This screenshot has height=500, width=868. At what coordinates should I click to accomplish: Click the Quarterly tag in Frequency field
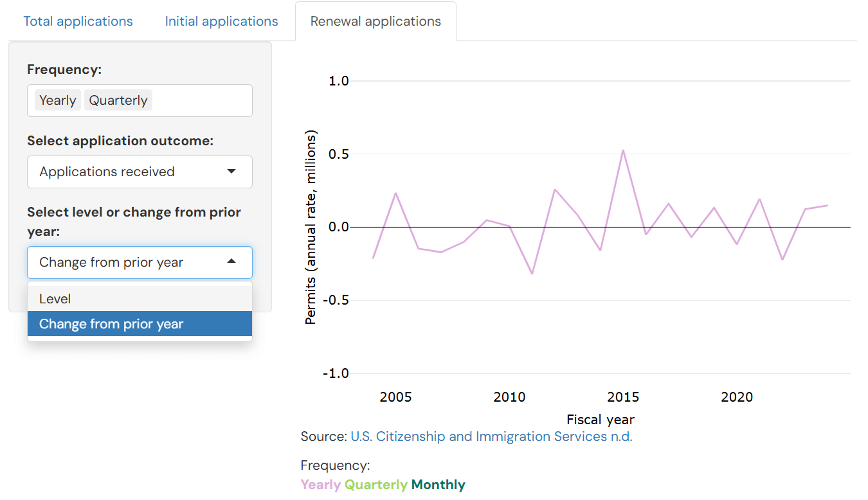click(x=118, y=100)
